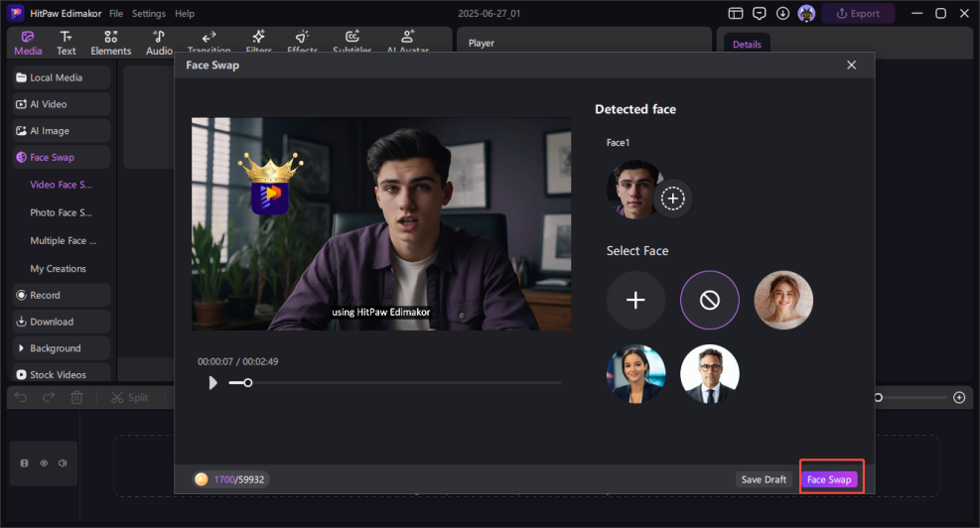The width and height of the screenshot is (980, 528).
Task: Close the Face Swap dialog
Action: tap(851, 65)
